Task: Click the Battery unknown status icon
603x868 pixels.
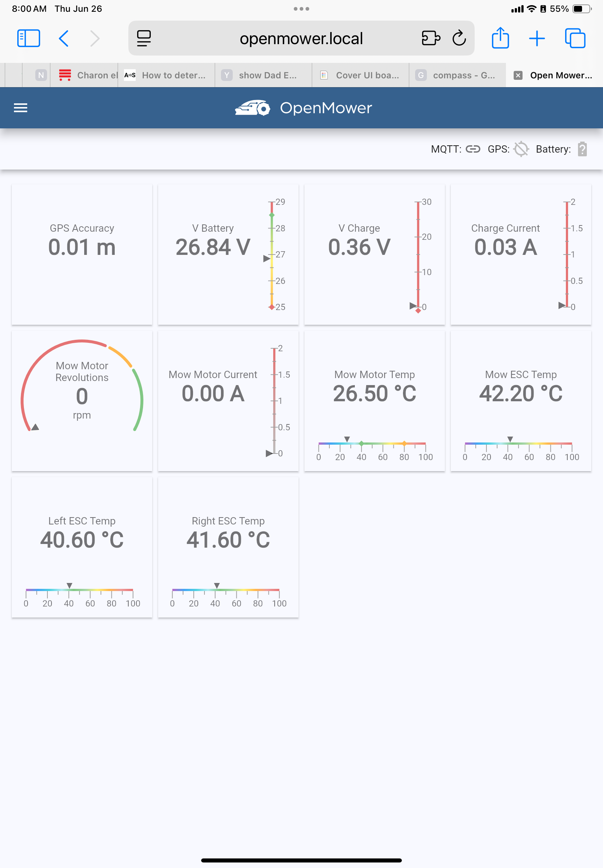Action: point(582,149)
